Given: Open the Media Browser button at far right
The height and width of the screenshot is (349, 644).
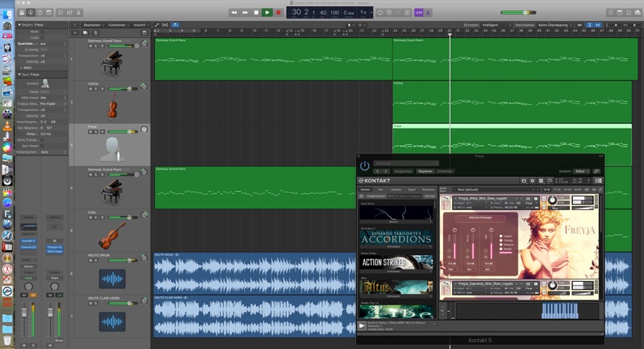Looking at the screenshot, I should tap(637, 13).
